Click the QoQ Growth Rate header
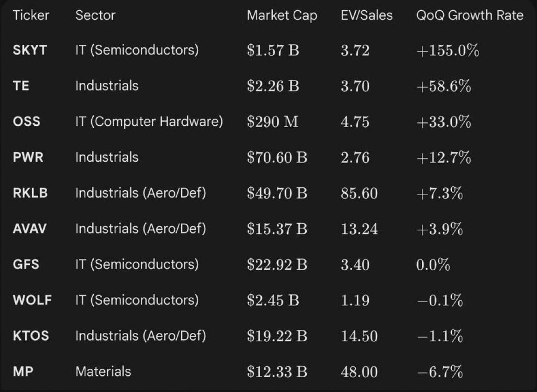This screenshot has width=537, height=392. point(469,15)
